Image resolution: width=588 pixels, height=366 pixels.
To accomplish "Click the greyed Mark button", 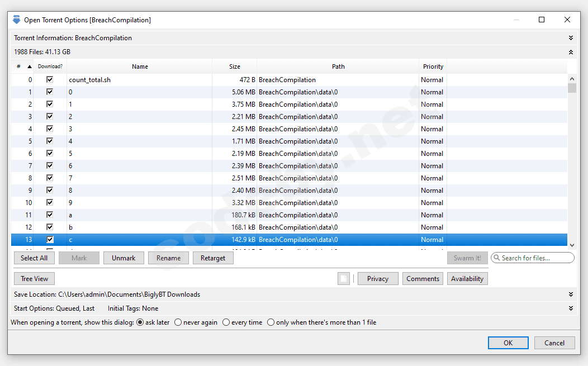I will tap(79, 258).
